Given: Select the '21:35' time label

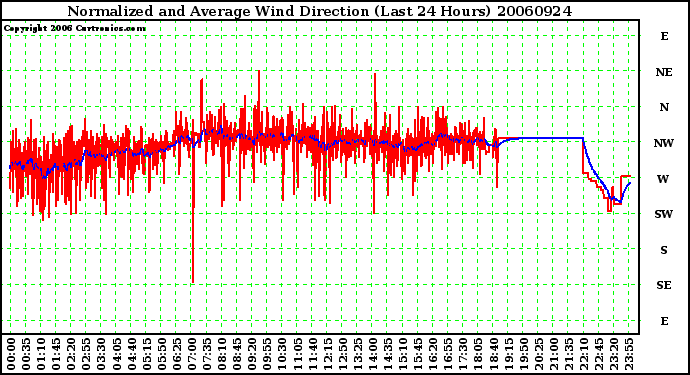Looking at the screenshot, I should tap(568, 354).
